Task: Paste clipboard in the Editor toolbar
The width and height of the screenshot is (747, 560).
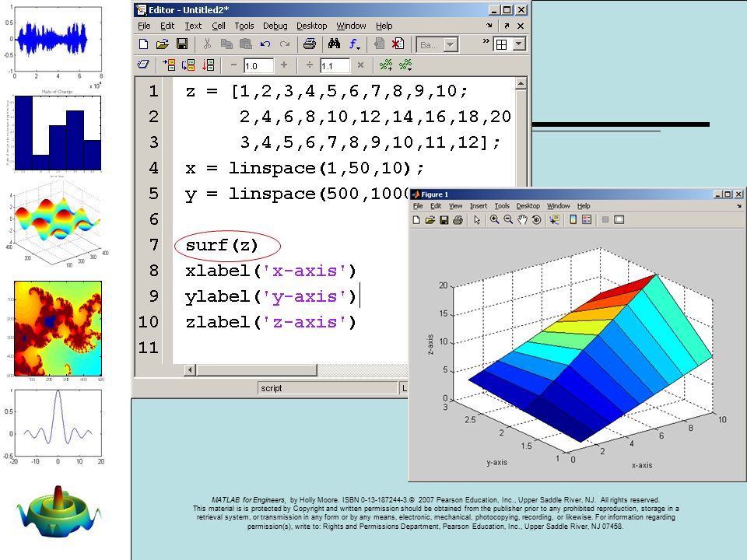Action: 245,44
